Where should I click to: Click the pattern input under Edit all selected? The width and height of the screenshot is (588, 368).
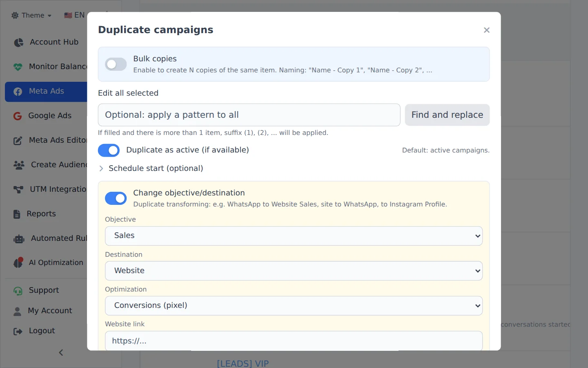click(249, 115)
